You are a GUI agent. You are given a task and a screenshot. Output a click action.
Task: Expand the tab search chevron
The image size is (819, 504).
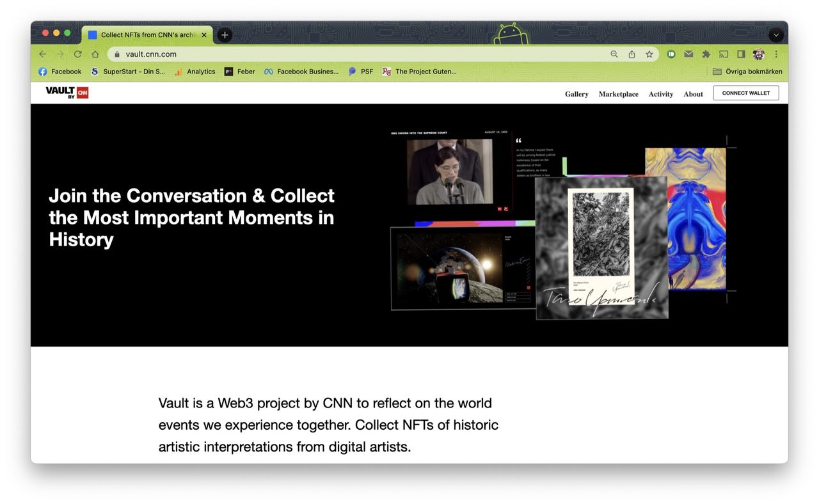click(x=775, y=35)
